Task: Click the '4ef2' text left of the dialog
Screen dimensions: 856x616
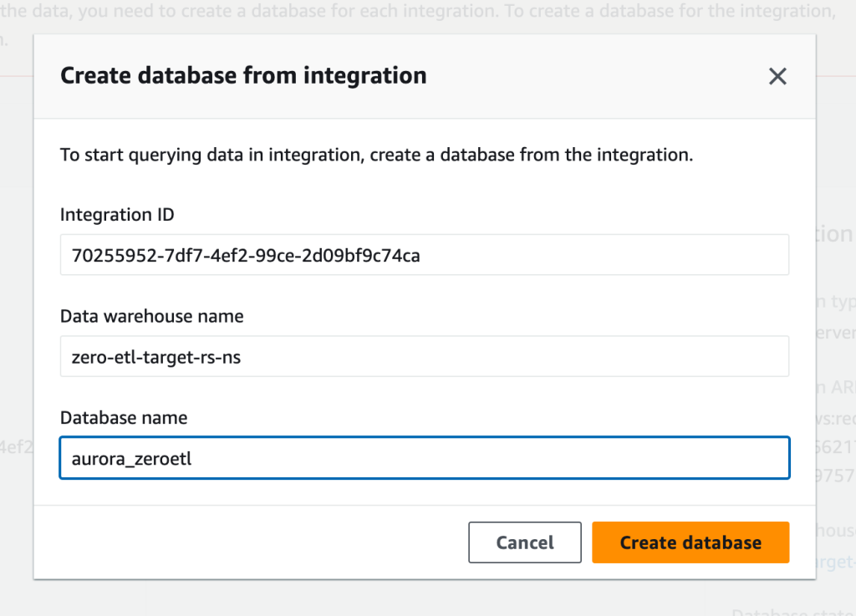Action: (x=17, y=446)
